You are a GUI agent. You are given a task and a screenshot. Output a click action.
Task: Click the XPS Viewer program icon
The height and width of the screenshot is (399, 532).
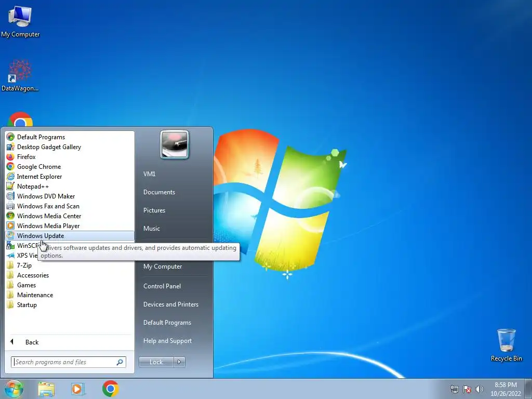(10, 255)
